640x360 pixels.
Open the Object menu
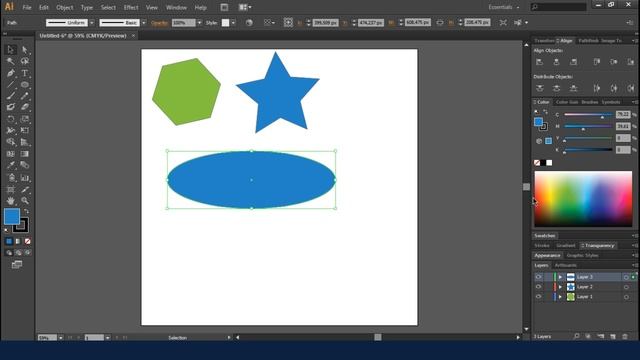tap(64, 7)
